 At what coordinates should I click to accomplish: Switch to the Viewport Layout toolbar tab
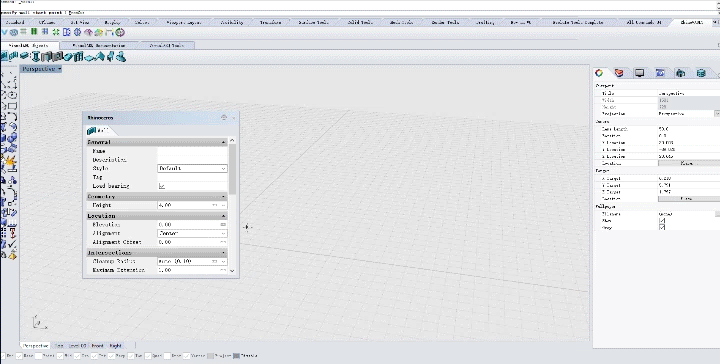(x=183, y=22)
